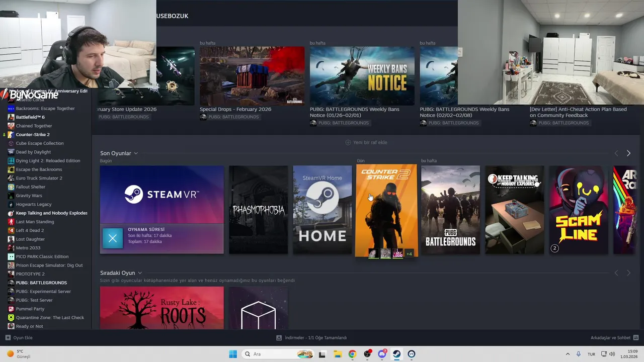
Task: Open Chained Together via its sidebar icon
Action: pos(11,126)
